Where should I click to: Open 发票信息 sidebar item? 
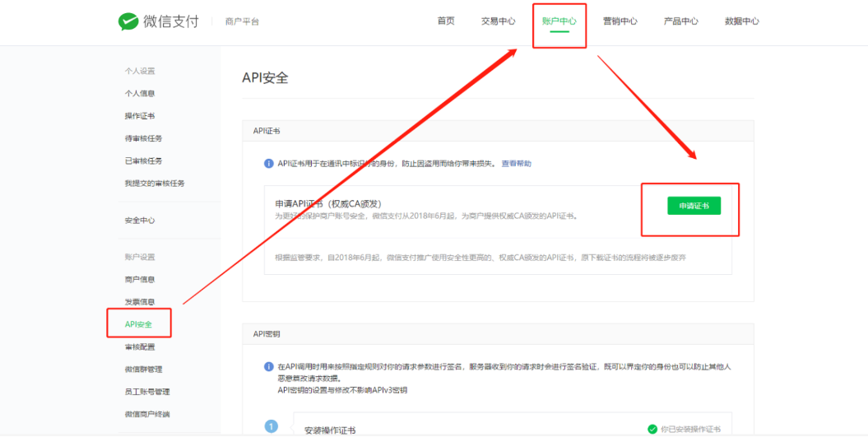pyautogui.click(x=140, y=302)
